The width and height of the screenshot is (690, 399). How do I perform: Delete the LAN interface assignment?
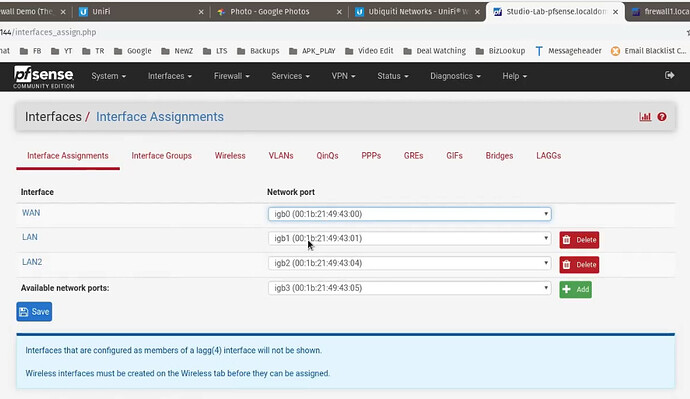tap(579, 240)
